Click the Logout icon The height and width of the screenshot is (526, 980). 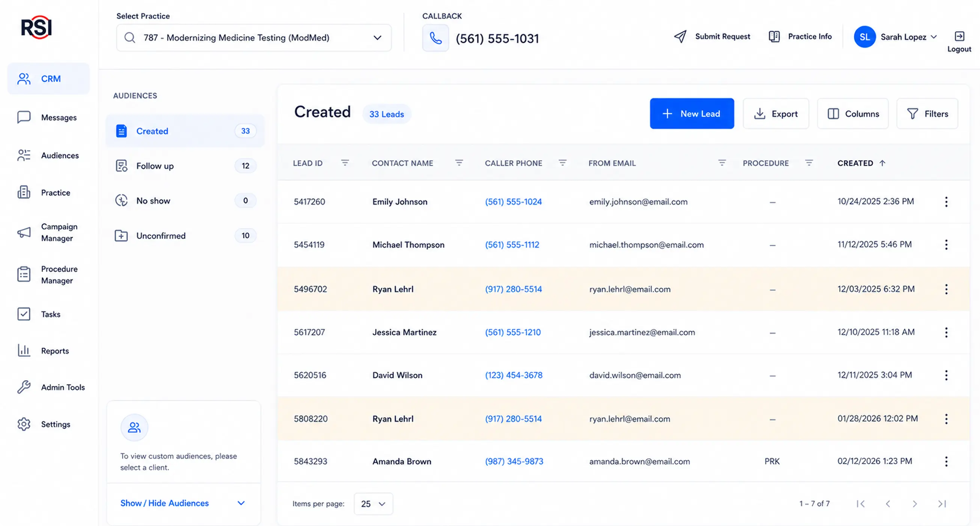tap(959, 36)
